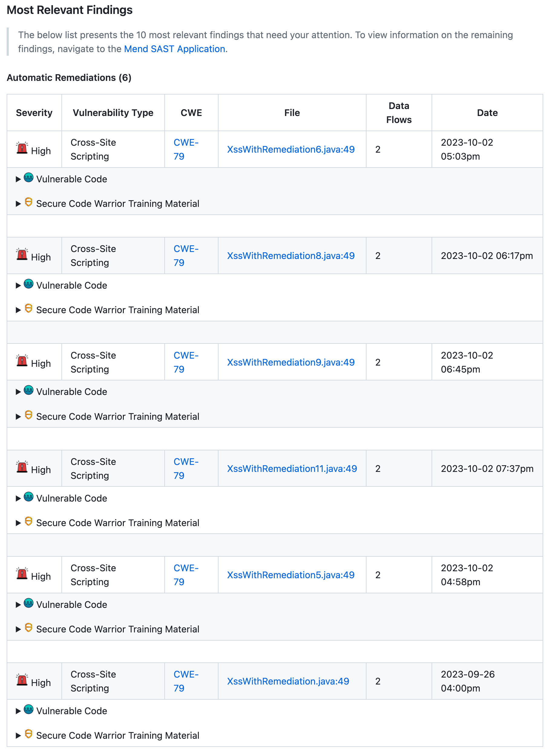Image resolution: width=552 pixels, height=756 pixels.
Task: Open the Mend SAST Application link
Action: pyautogui.click(x=174, y=49)
